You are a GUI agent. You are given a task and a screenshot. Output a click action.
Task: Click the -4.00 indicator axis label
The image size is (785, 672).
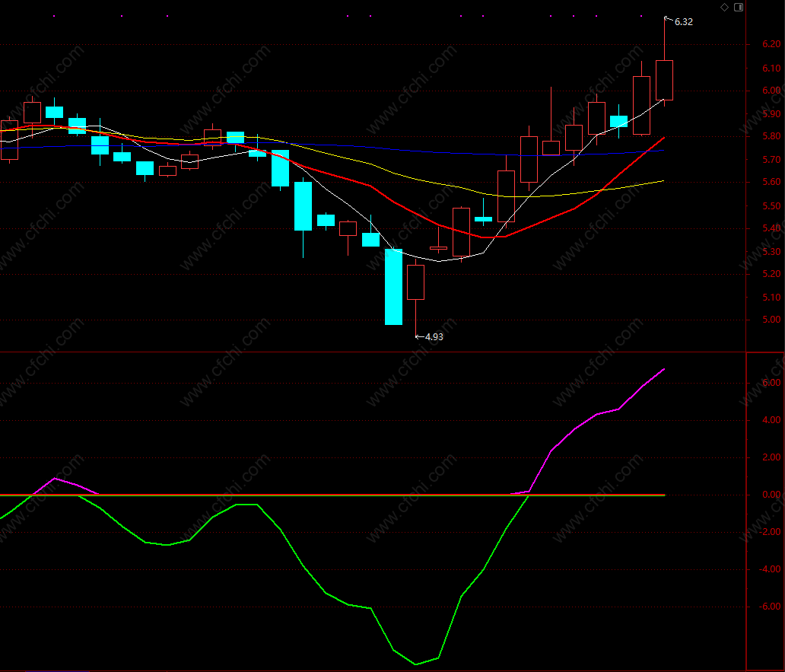770,569
